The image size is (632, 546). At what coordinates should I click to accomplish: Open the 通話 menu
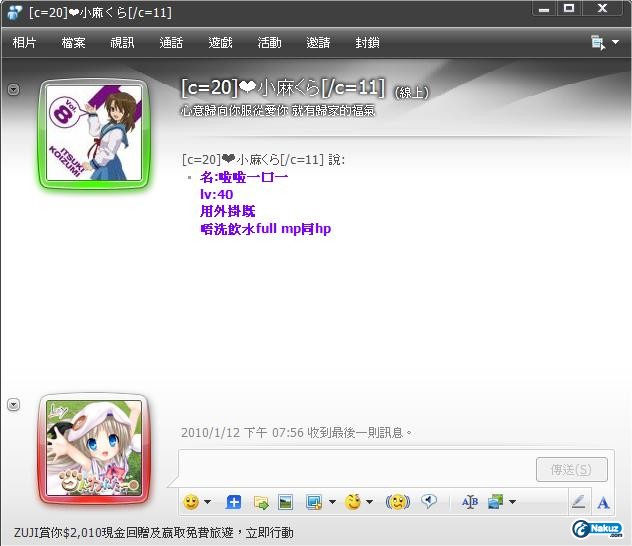click(171, 42)
